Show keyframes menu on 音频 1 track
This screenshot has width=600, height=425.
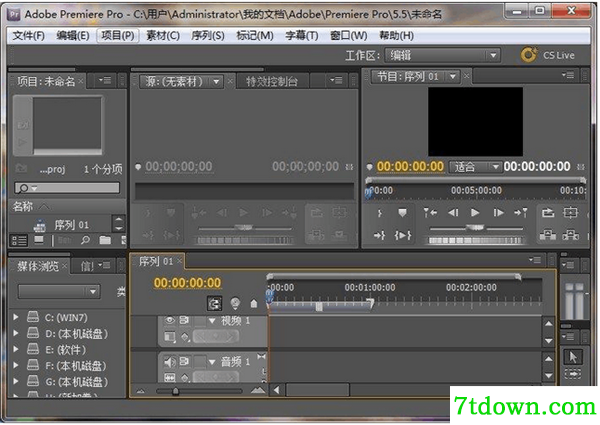point(185,378)
